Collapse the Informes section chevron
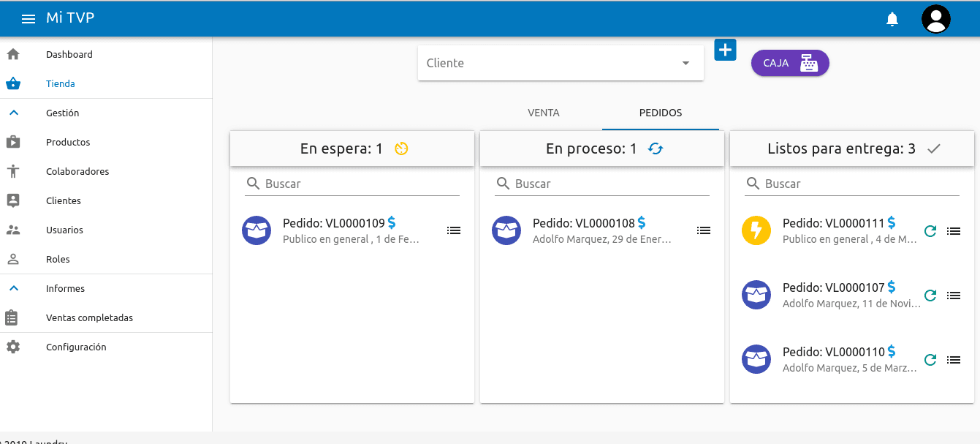The image size is (980, 444). (13, 288)
